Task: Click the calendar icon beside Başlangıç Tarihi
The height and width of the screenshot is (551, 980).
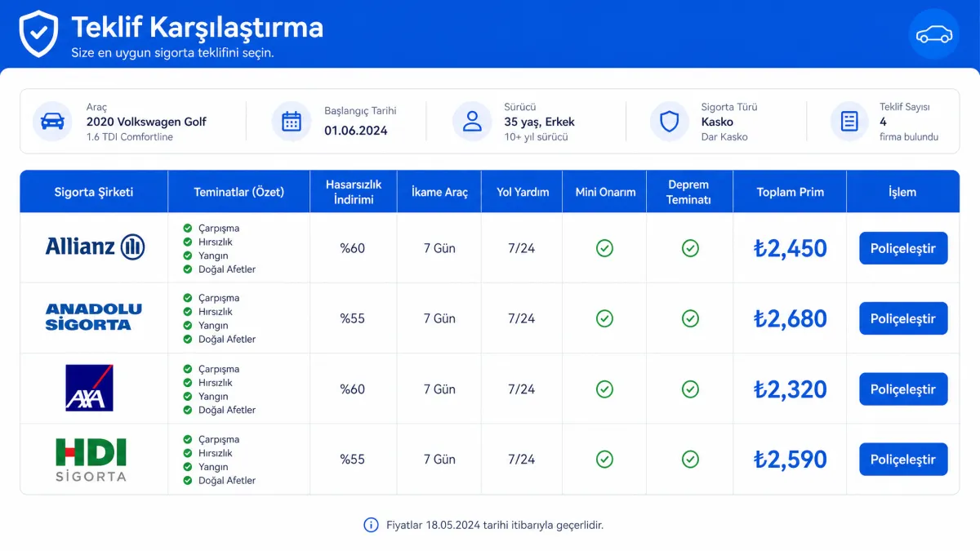Action: [x=292, y=122]
